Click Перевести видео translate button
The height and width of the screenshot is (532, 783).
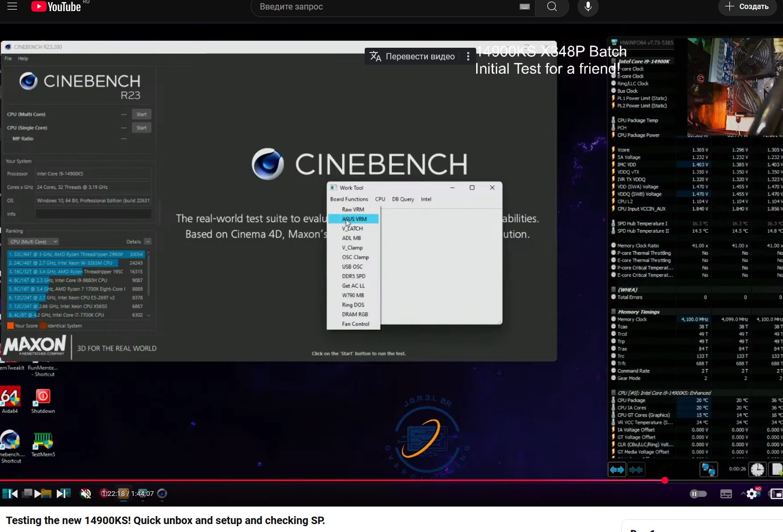coord(412,56)
